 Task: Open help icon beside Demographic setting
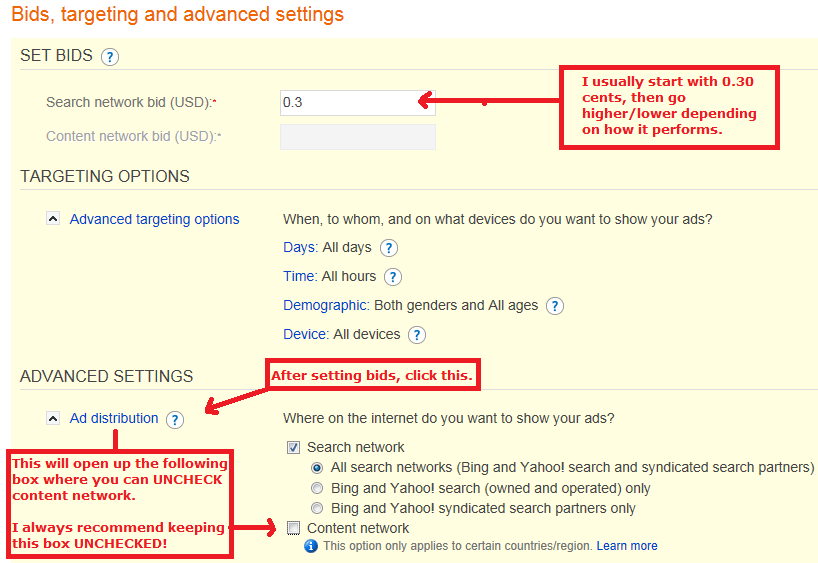(x=555, y=306)
